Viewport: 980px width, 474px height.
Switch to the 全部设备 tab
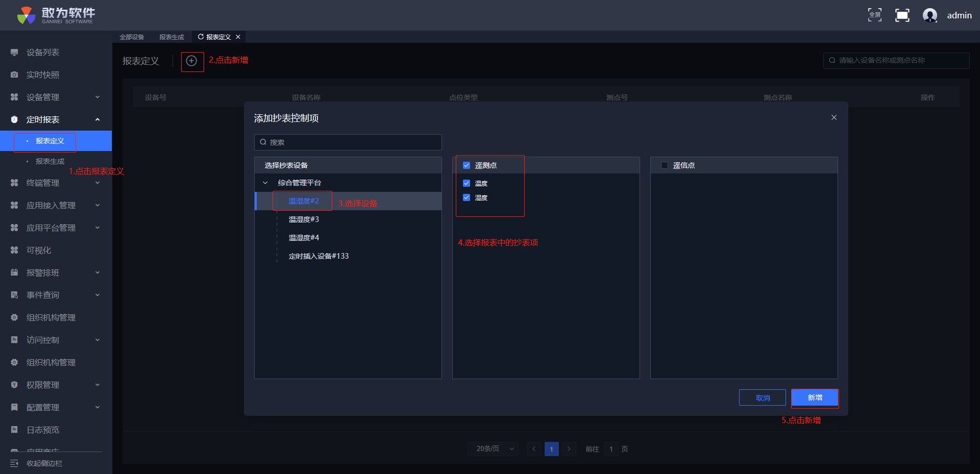coord(132,37)
